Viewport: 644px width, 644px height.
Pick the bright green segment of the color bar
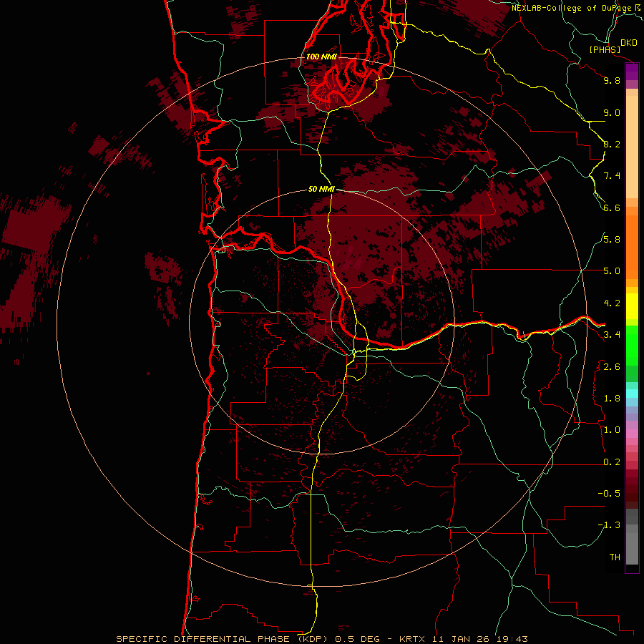tap(632, 345)
